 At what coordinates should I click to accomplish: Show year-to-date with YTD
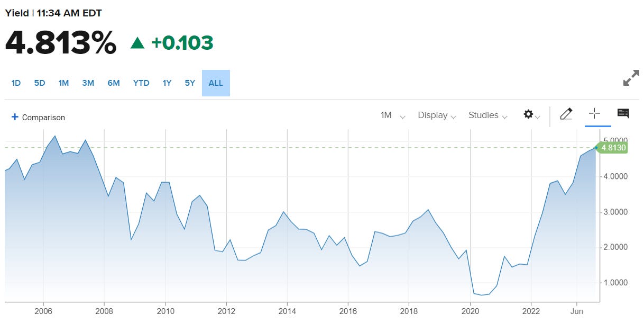coord(141,83)
